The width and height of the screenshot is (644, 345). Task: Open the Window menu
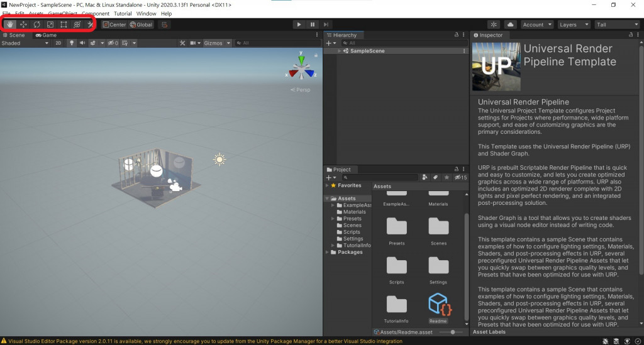[146, 14]
